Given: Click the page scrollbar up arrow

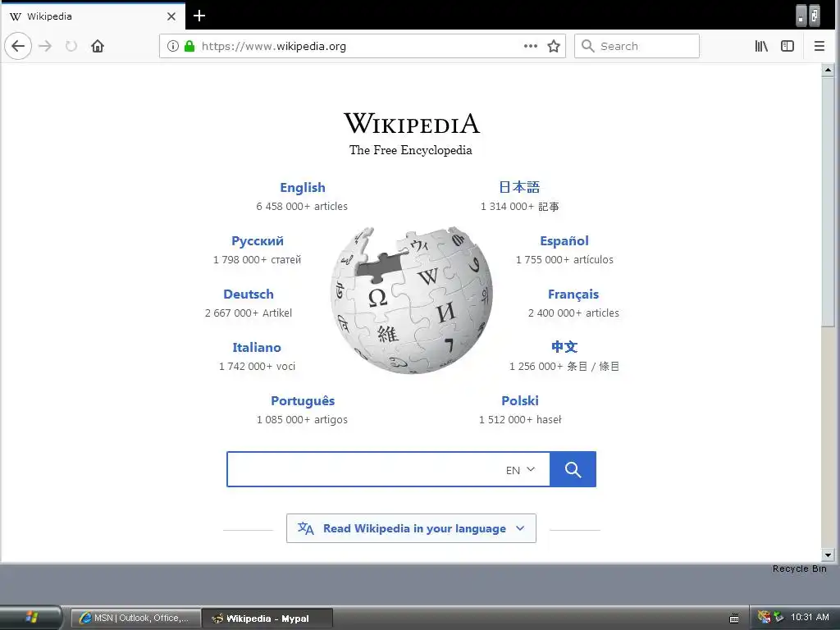Looking at the screenshot, I should point(828,70).
